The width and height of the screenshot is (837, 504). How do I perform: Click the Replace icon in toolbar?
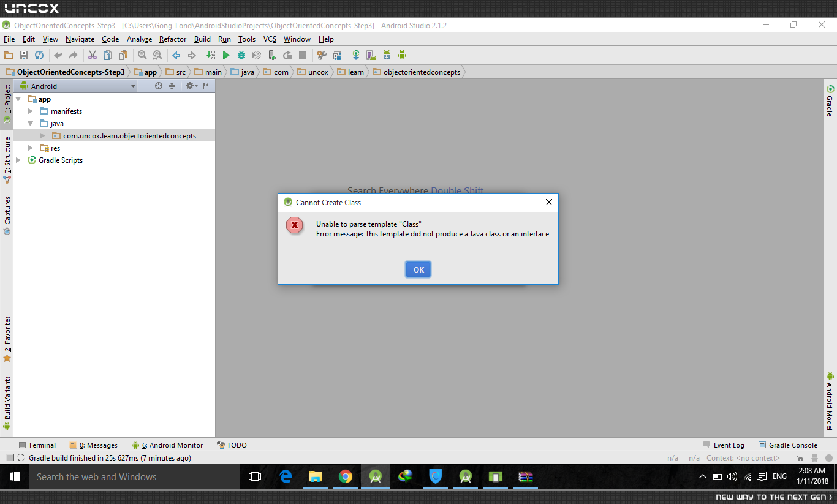tap(157, 55)
